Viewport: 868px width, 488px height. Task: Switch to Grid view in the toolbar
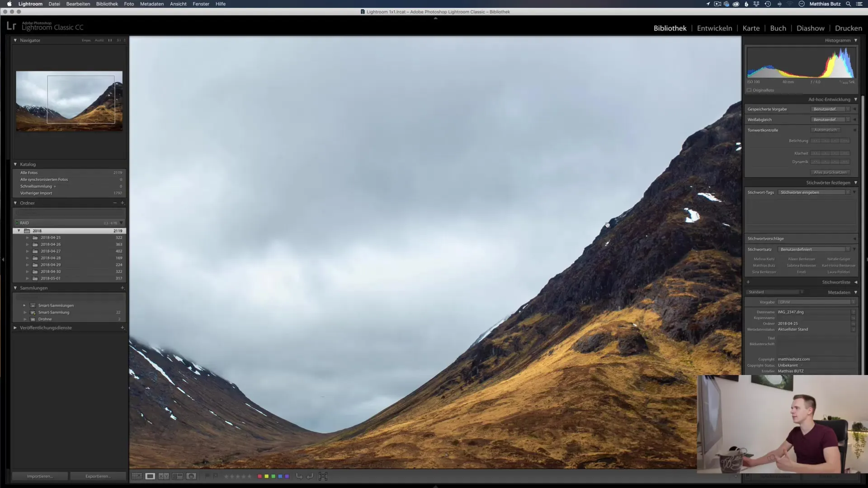137,476
